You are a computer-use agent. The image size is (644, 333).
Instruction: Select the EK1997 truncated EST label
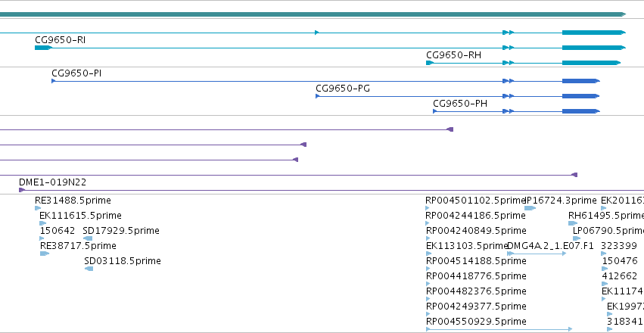(x=625, y=307)
